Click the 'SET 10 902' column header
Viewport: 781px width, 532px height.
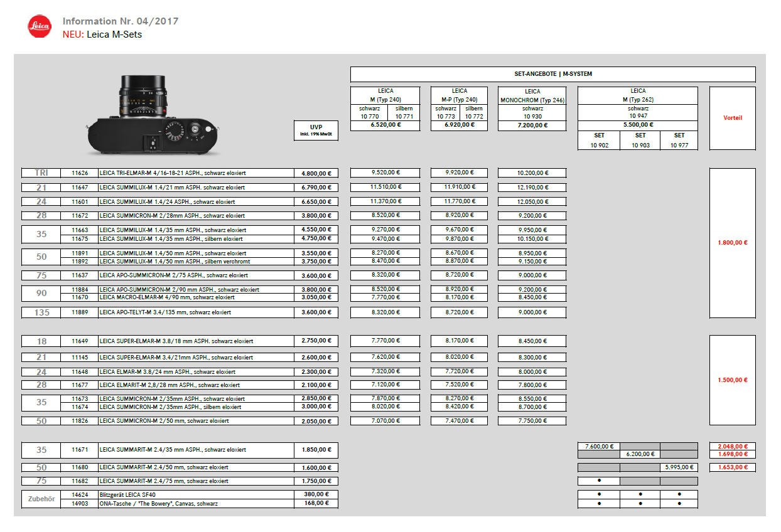pos(599,140)
